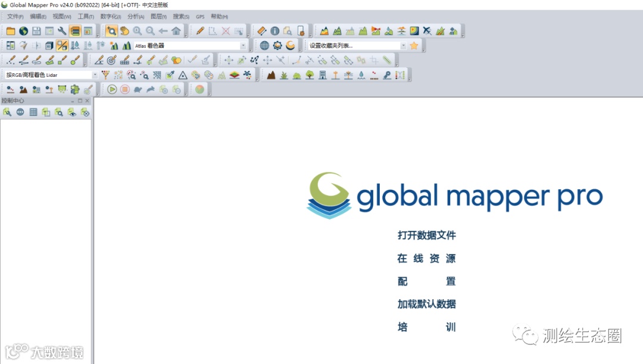
Task: Click the feature info 'i' icon
Action: (274, 31)
